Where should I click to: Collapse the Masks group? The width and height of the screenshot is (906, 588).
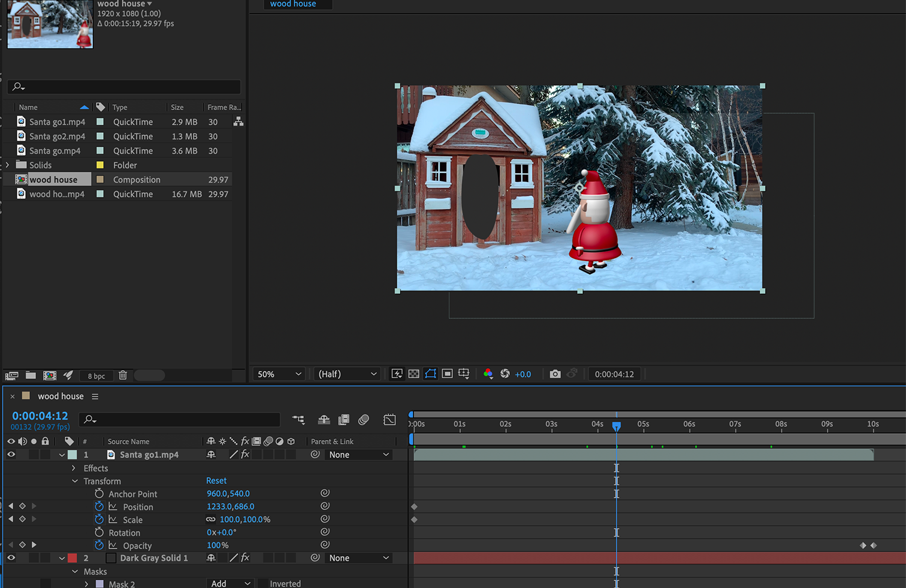tap(75, 572)
